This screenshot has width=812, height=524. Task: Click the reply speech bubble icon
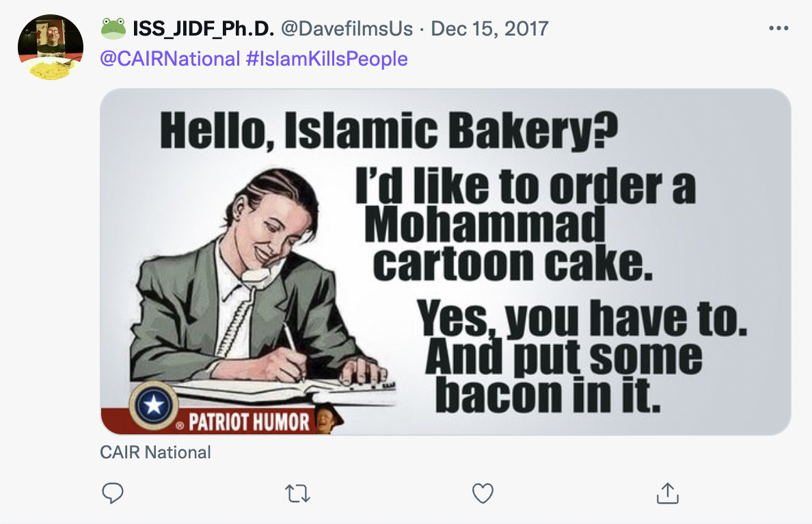[112, 493]
